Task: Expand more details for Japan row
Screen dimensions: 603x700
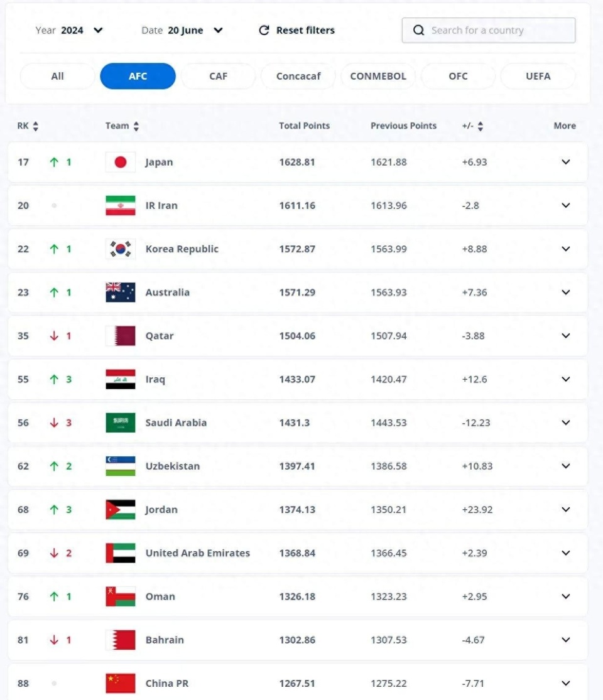Action: [565, 162]
